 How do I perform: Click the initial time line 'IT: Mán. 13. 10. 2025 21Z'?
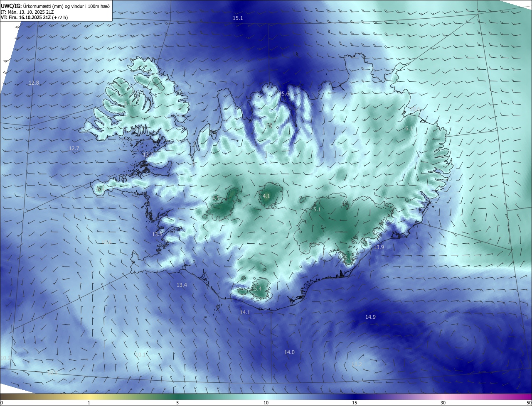(x=27, y=12)
